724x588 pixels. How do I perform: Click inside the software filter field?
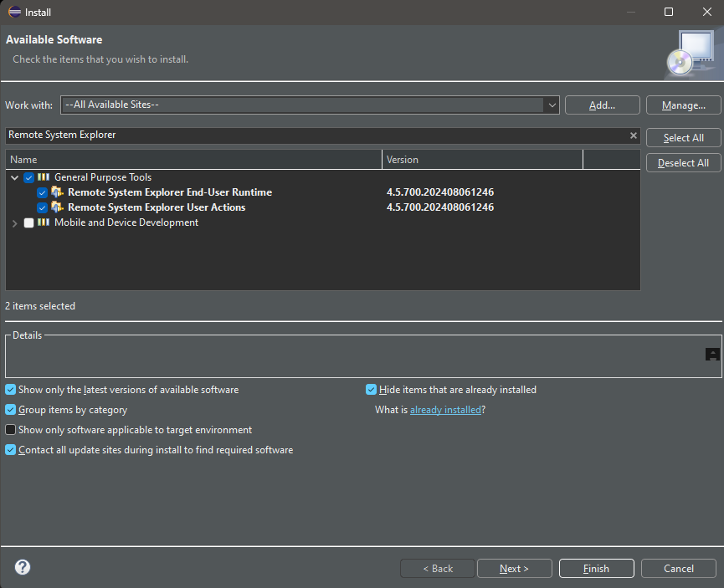(x=251, y=135)
